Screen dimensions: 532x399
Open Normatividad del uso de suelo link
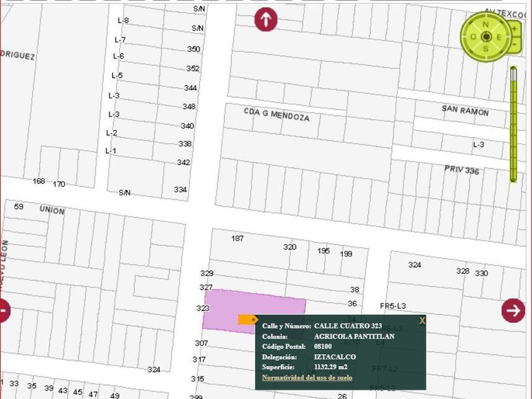point(307,377)
